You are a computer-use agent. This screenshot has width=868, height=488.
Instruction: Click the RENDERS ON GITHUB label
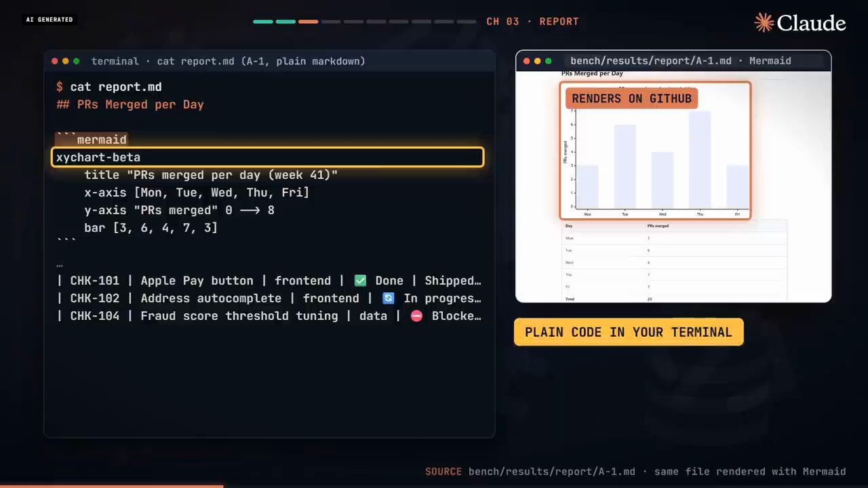(631, 98)
